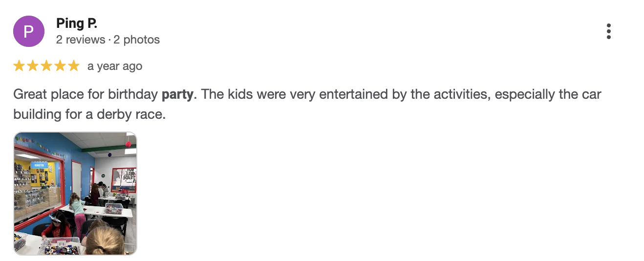Click the "a year ago" timestamp

115,66
